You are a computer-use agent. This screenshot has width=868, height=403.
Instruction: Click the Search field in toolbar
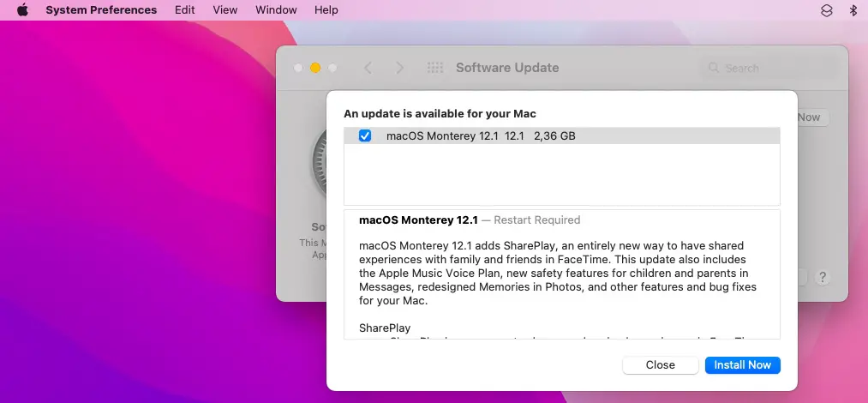[x=765, y=68]
